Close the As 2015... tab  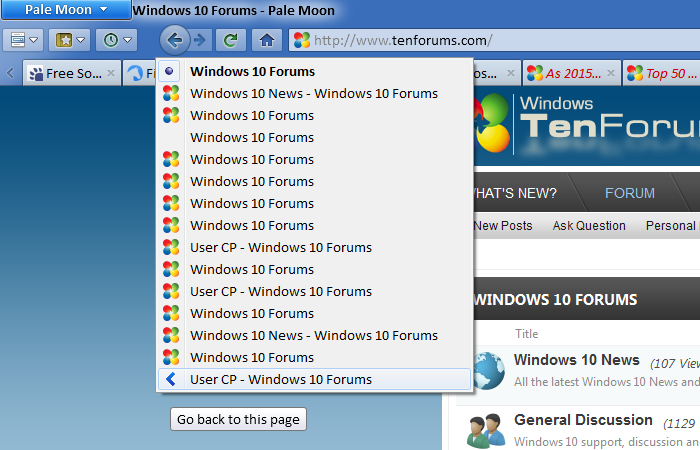point(611,73)
